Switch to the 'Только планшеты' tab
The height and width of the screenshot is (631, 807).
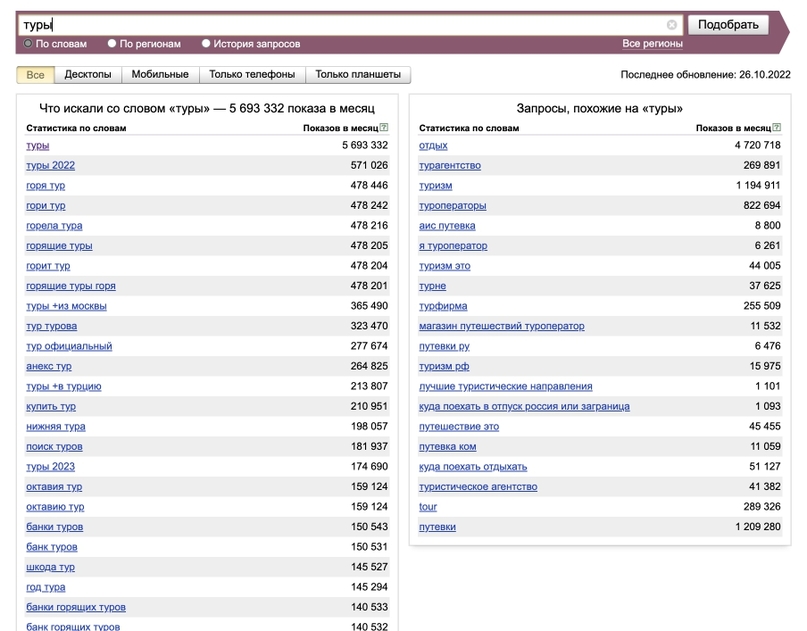point(358,75)
